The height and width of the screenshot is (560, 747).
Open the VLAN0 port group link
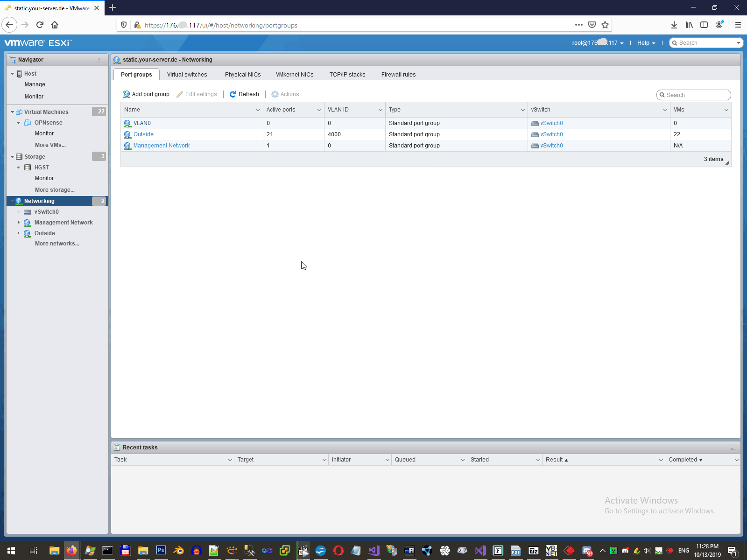[x=142, y=123]
